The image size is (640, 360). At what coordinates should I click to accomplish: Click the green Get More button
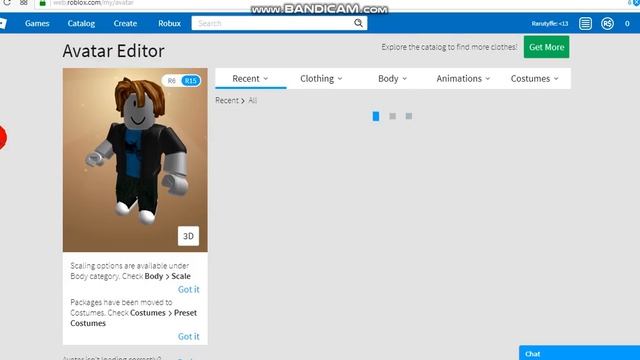pyautogui.click(x=547, y=47)
